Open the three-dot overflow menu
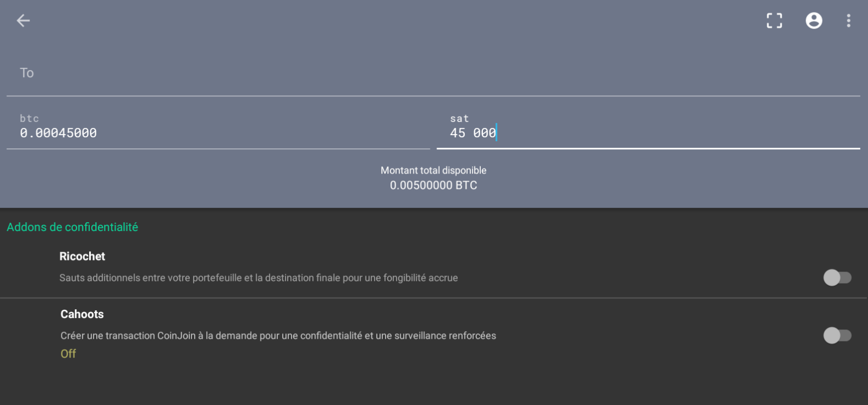The width and height of the screenshot is (868, 405). click(x=848, y=21)
